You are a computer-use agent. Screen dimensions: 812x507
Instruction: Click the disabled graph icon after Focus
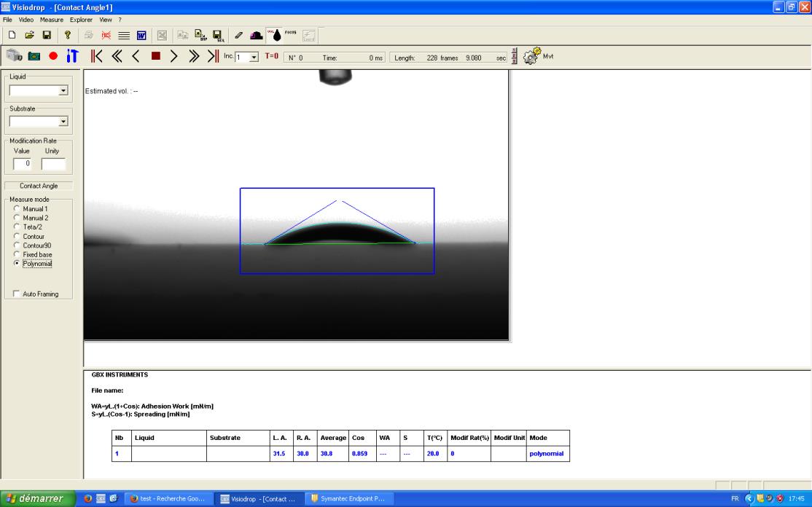pos(308,35)
